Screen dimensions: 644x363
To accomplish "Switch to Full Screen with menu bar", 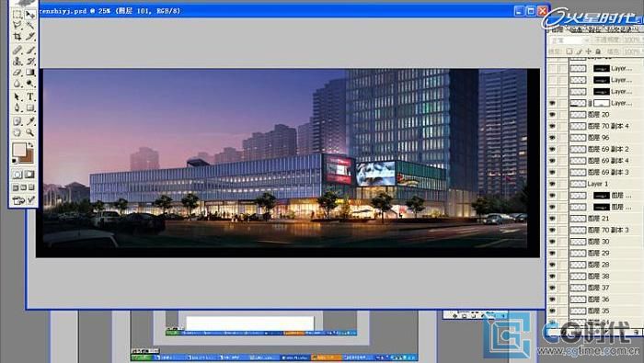I will click(x=23, y=187).
